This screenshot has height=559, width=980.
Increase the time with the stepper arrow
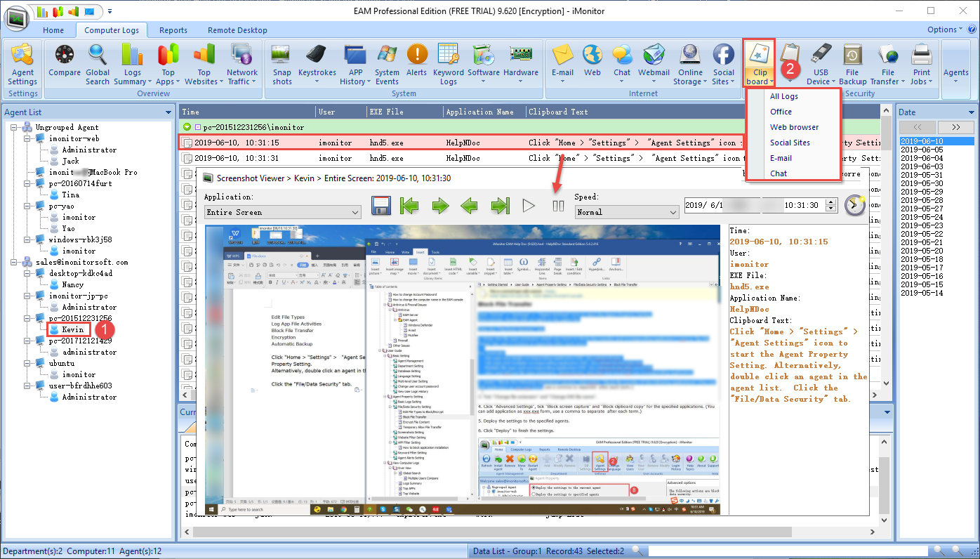(832, 202)
